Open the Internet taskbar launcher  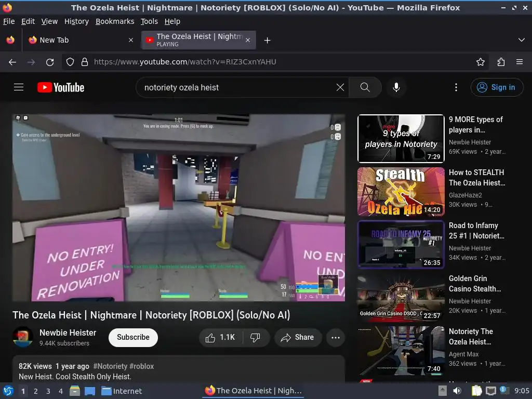pos(122,391)
